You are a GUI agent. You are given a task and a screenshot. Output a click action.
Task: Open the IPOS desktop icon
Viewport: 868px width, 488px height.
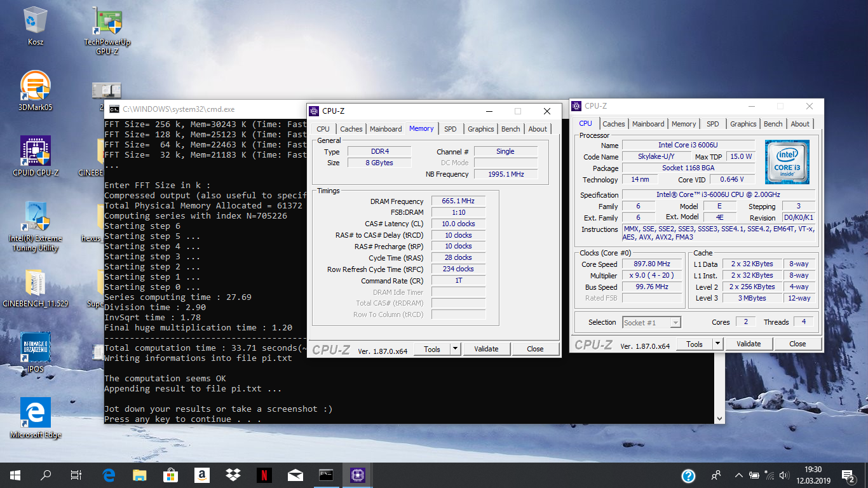point(36,352)
